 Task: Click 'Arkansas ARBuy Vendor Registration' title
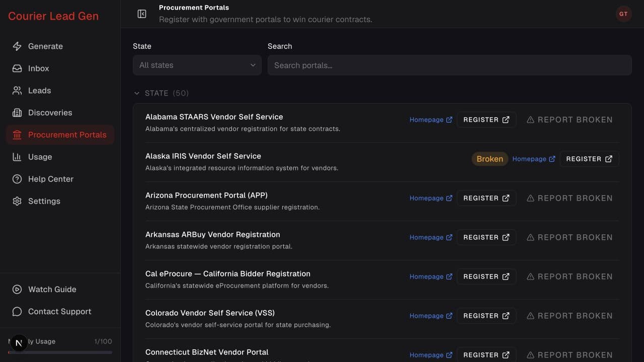(x=213, y=234)
